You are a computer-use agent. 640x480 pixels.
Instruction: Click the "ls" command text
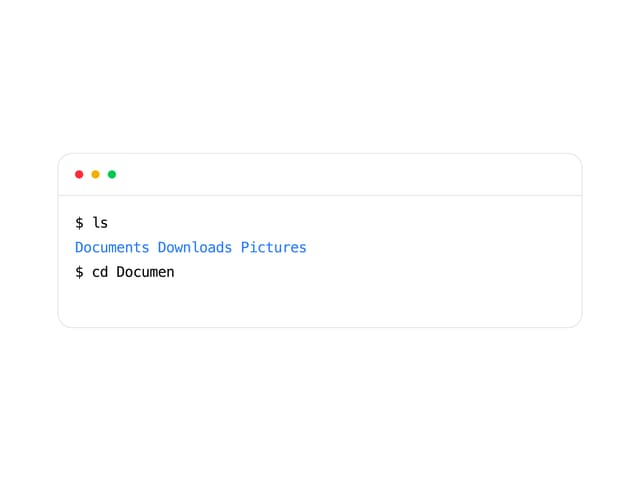coord(100,223)
